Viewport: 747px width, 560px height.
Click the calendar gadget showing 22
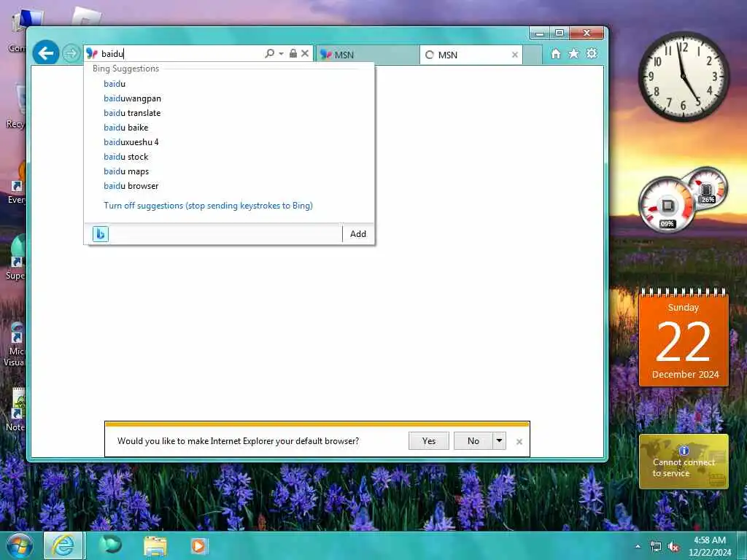684,337
